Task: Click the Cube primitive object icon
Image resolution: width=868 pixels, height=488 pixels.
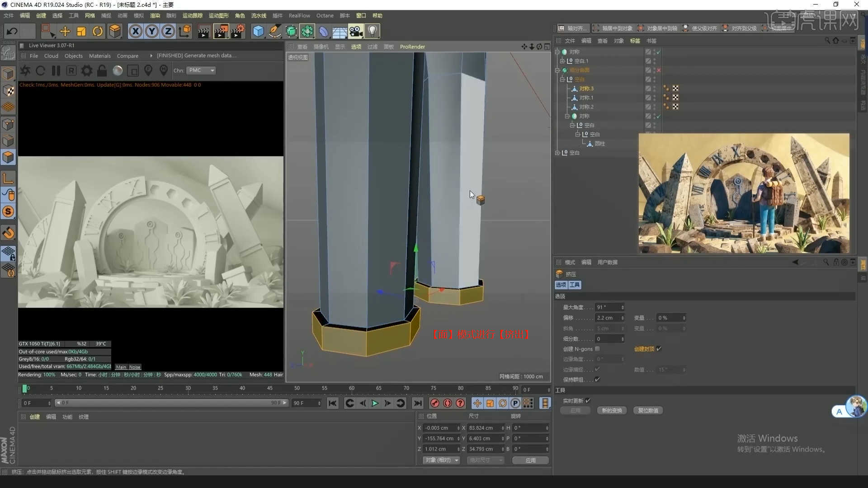Action: [x=258, y=31]
